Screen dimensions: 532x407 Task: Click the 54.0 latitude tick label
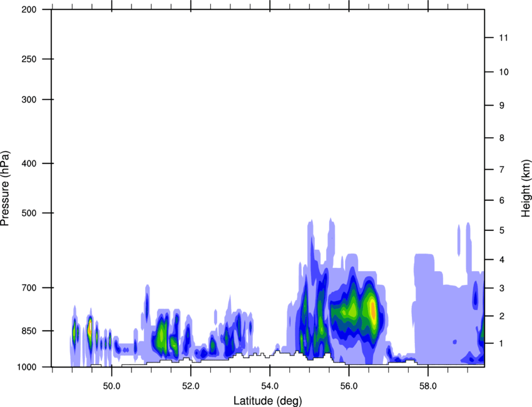pos(270,386)
